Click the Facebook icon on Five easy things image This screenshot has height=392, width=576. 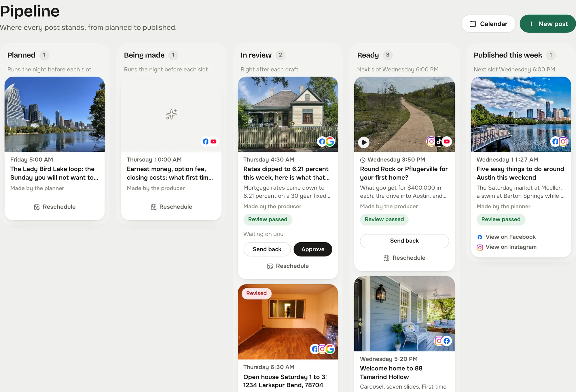555,141
